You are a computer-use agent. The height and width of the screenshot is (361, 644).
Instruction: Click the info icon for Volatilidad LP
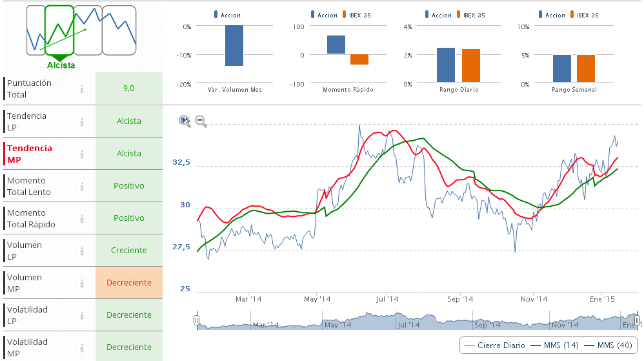(82, 315)
